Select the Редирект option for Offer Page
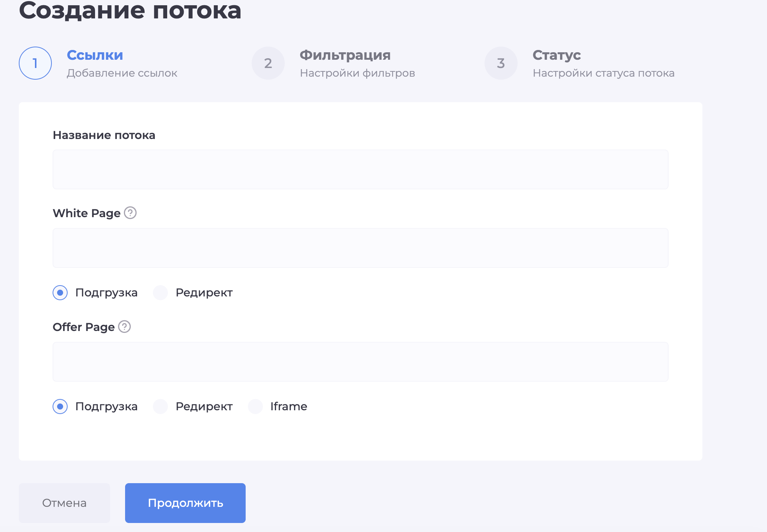 pyautogui.click(x=160, y=406)
